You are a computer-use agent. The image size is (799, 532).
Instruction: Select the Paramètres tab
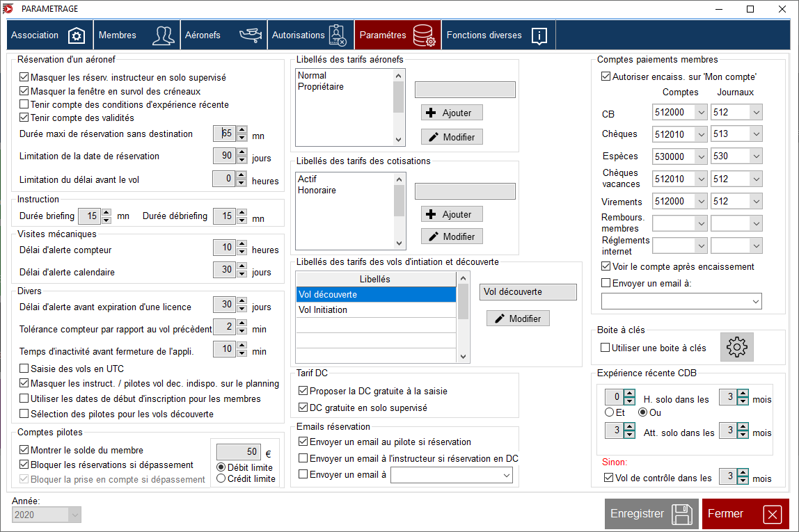tap(398, 35)
